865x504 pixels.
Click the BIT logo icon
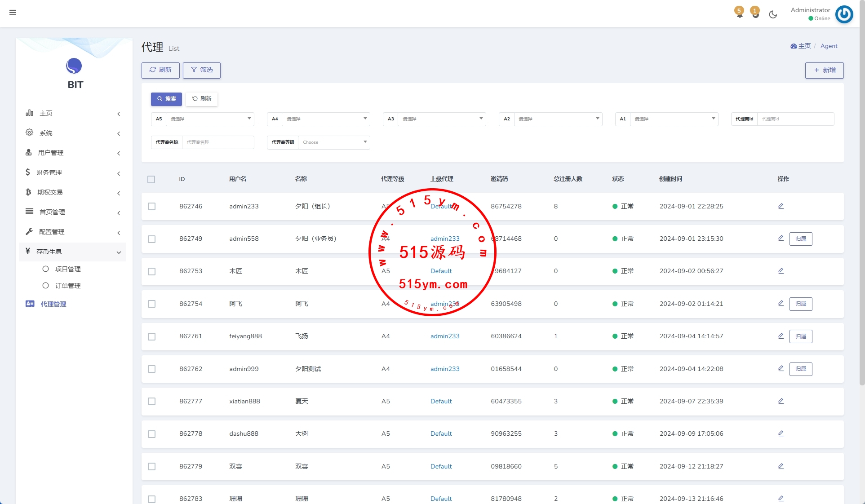click(x=74, y=66)
